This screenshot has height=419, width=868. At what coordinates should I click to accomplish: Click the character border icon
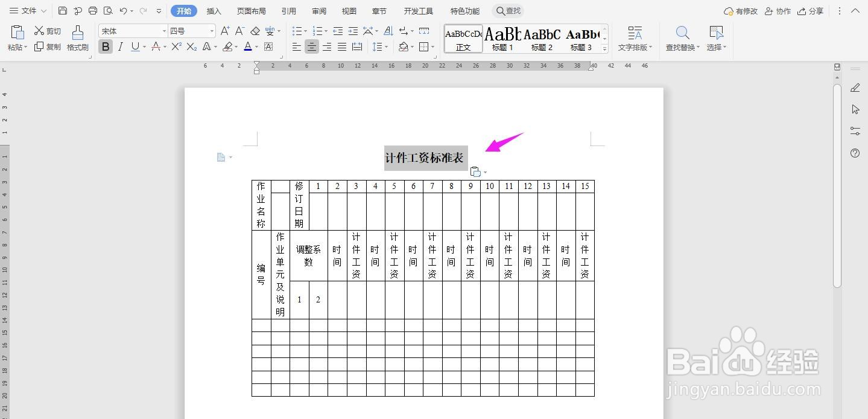pyautogui.click(x=268, y=46)
